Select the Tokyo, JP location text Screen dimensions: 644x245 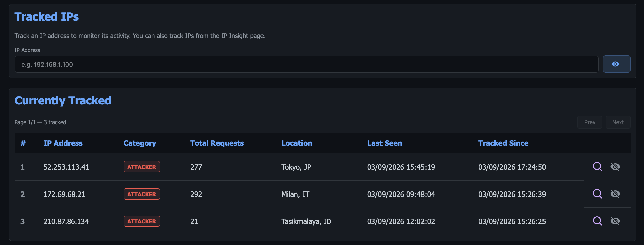296,167
